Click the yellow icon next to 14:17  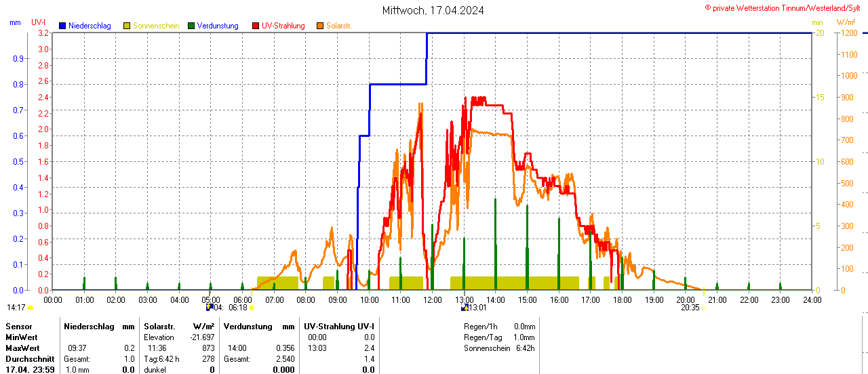[x=31, y=307]
